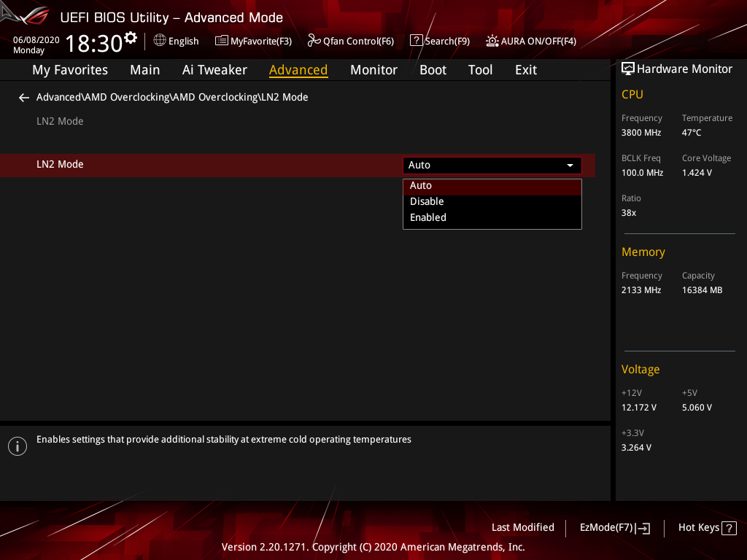Click memory frequency value 2133 MHz
Screen dimensions: 747x560
coord(641,290)
